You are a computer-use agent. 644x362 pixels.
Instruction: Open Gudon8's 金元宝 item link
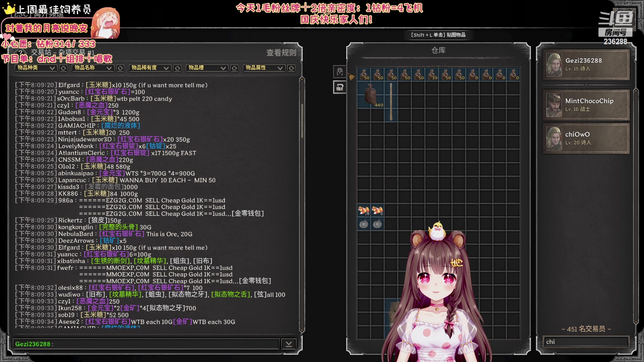tap(100, 112)
